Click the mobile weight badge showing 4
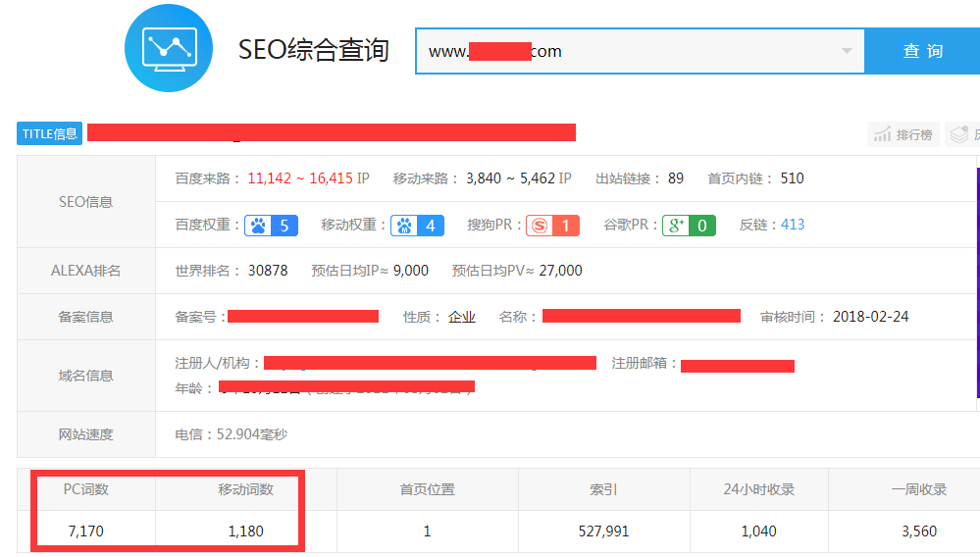Screen dimensions: 980x557 (x=416, y=226)
